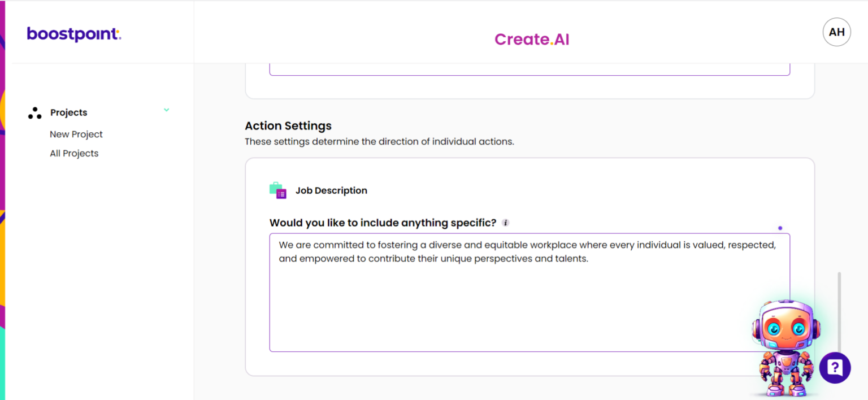Click the Action Settings heading
Screen dimensions: 868x400
(288, 125)
